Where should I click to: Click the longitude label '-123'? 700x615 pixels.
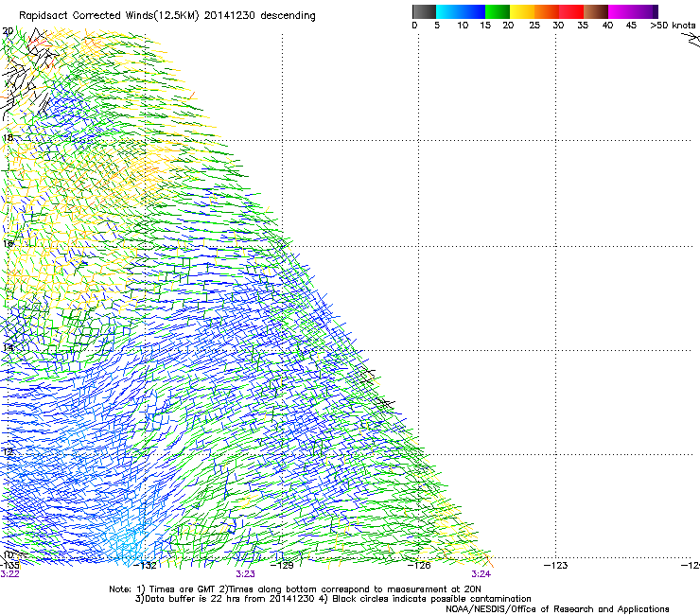556,566
